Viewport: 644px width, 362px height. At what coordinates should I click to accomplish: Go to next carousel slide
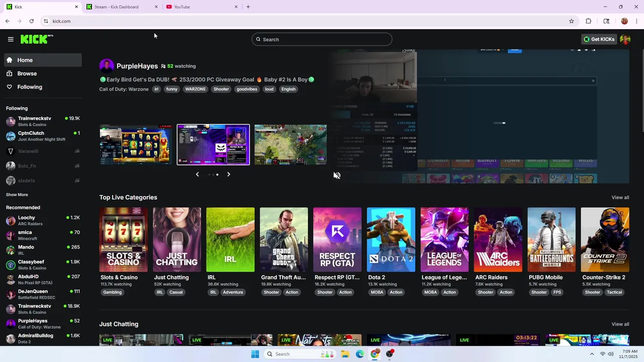[x=228, y=174]
